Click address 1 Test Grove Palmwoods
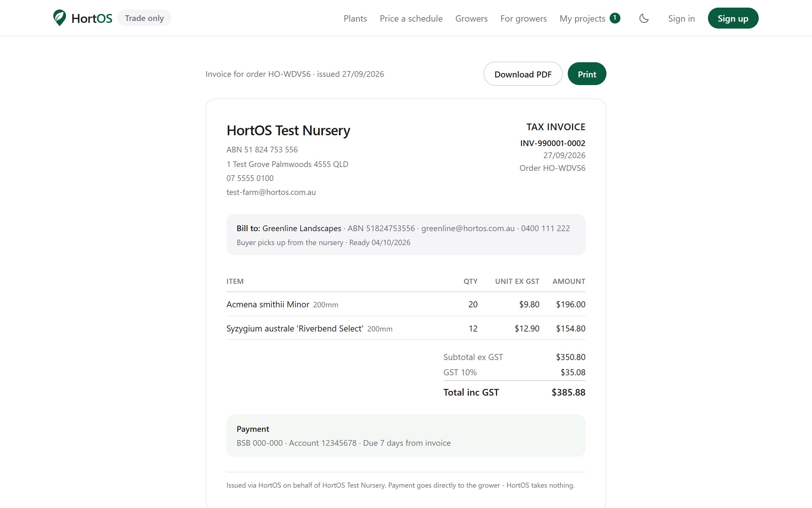 (287, 164)
